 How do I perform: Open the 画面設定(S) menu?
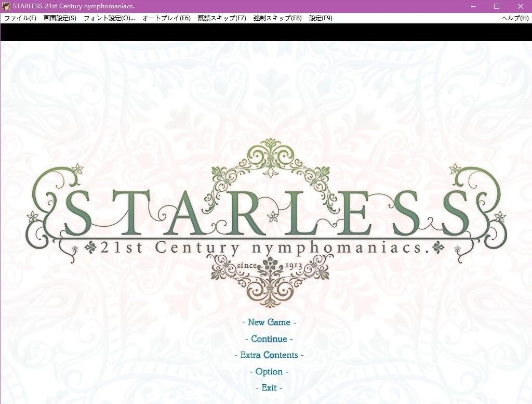click(x=60, y=18)
